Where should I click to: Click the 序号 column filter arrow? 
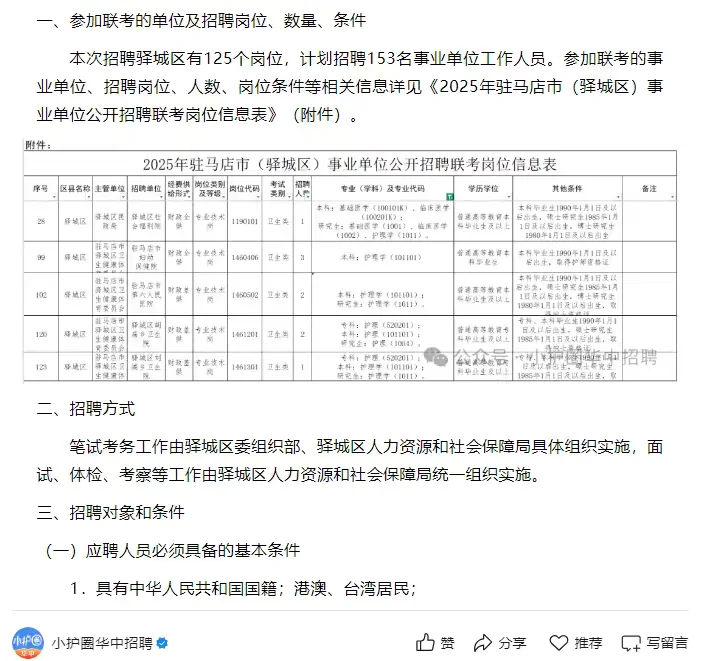54,197
